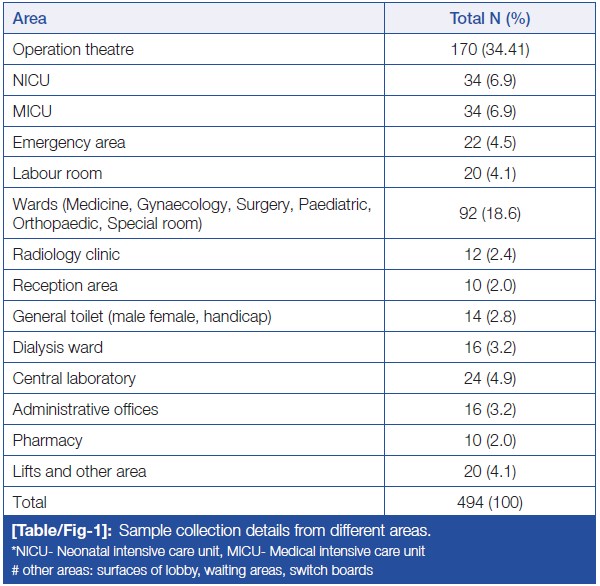Click the Wards (Medicine, Gynaecology...) cell
The image size is (600, 586).
pos(190,214)
